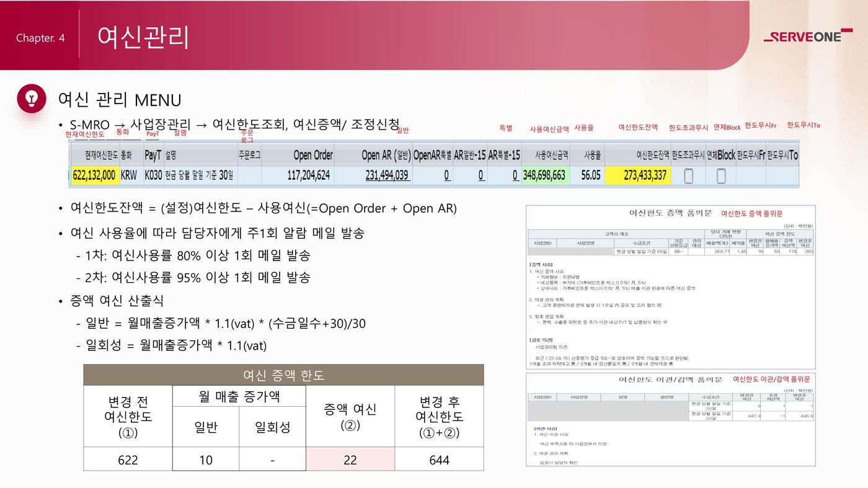Open the 여신한도 이관/감액 품의문 document image
The height and width of the screenshot is (488, 868).
point(670,419)
